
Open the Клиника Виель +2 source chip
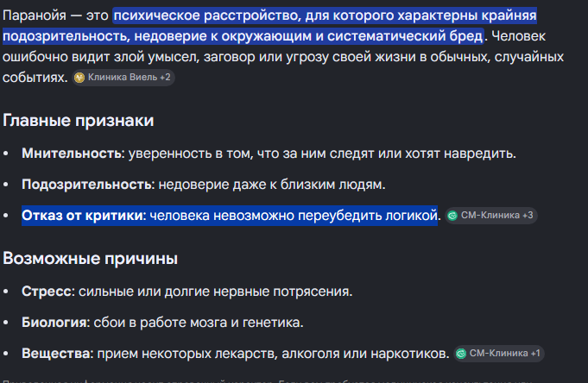(x=123, y=78)
